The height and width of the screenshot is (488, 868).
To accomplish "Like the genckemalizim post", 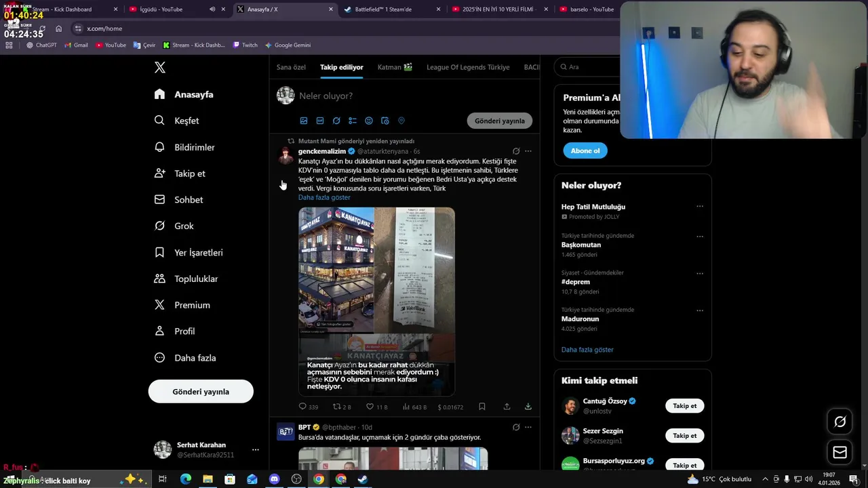I will point(377,407).
